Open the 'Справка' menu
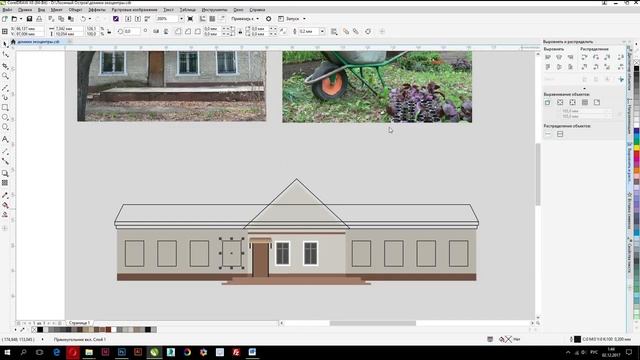Image resolution: width=640 pixels, height=360 pixels. 257,9
